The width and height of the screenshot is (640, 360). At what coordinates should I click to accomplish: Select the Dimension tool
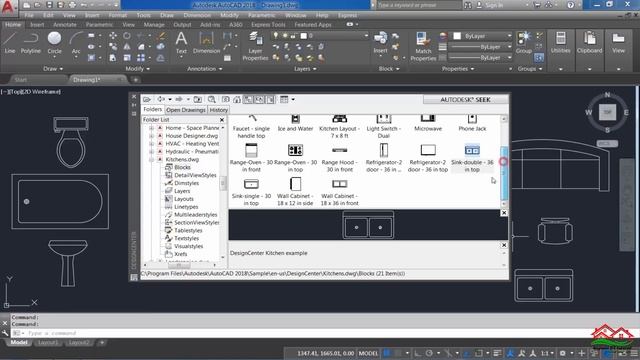pyautogui.click(x=206, y=43)
